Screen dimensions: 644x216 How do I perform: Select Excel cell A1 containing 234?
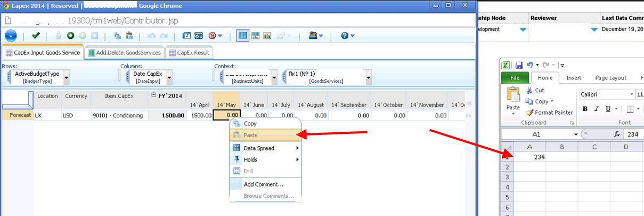(x=530, y=157)
